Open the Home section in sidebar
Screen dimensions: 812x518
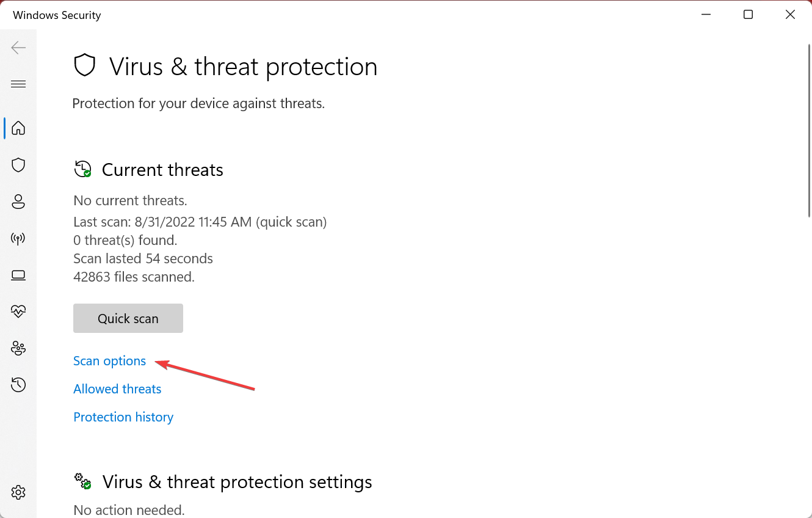point(18,128)
